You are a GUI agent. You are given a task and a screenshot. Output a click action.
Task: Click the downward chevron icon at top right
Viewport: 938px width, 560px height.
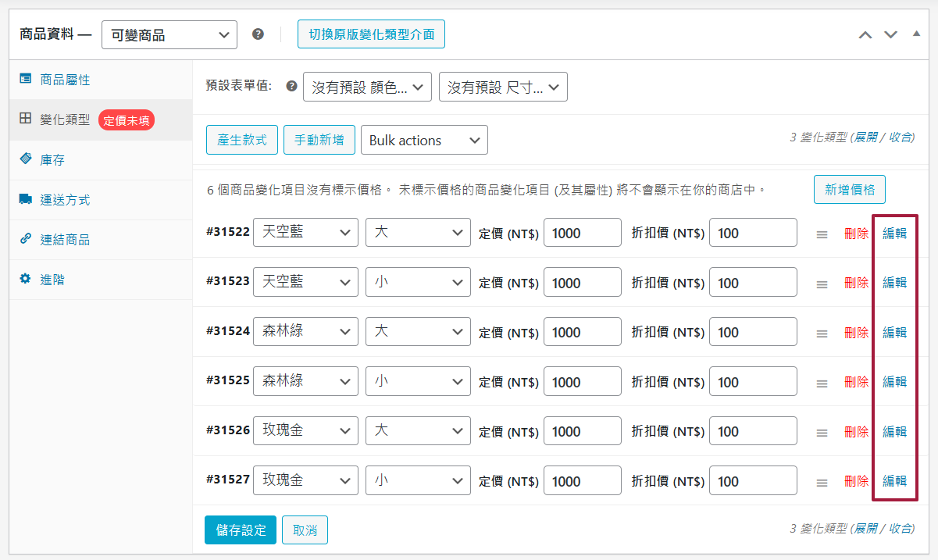[890, 34]
